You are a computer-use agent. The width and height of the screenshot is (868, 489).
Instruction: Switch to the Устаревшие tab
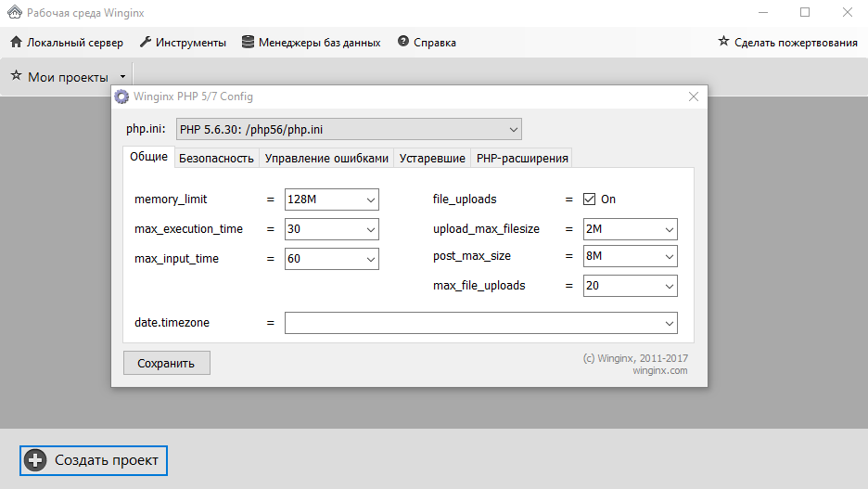point(432,159)
